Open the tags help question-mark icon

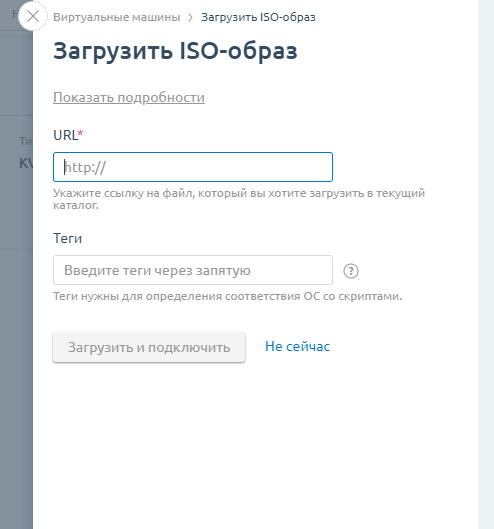(x=351, y=271)
